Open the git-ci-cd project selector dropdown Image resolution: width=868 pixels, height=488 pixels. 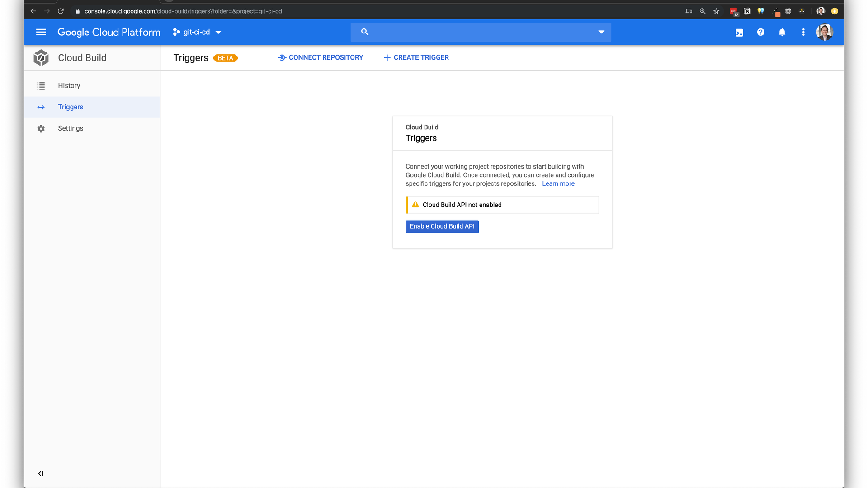pos(197,32)
